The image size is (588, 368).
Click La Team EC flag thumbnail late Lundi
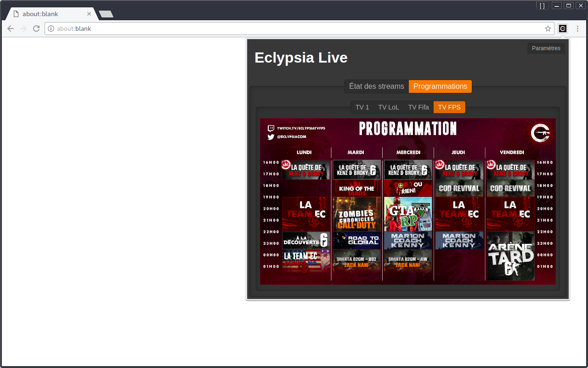(306, 261)
